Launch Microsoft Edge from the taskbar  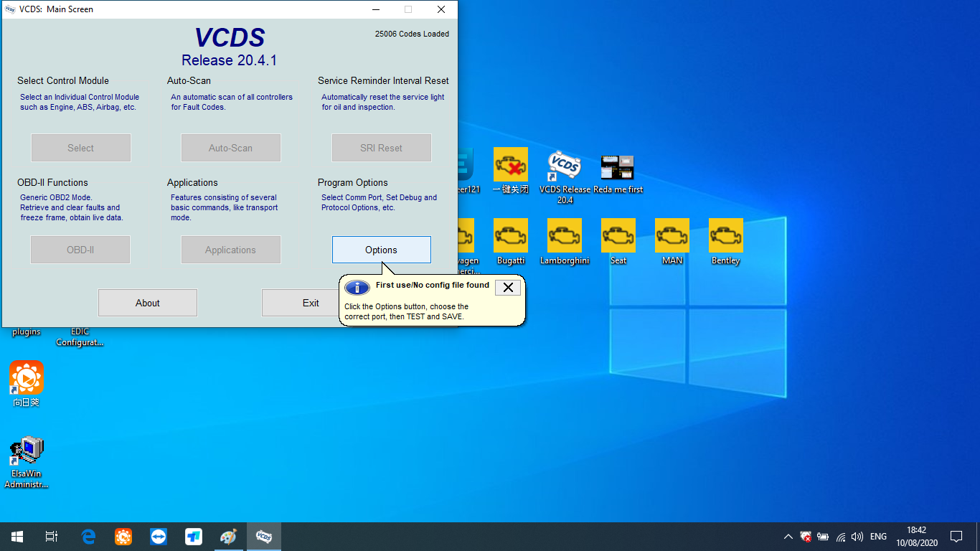click(88, 537)
